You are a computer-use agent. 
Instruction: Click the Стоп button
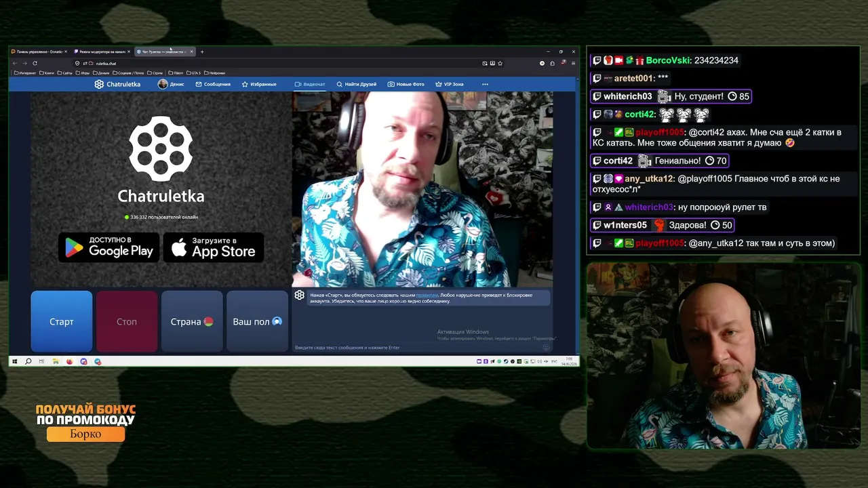(x=127, y=321)
